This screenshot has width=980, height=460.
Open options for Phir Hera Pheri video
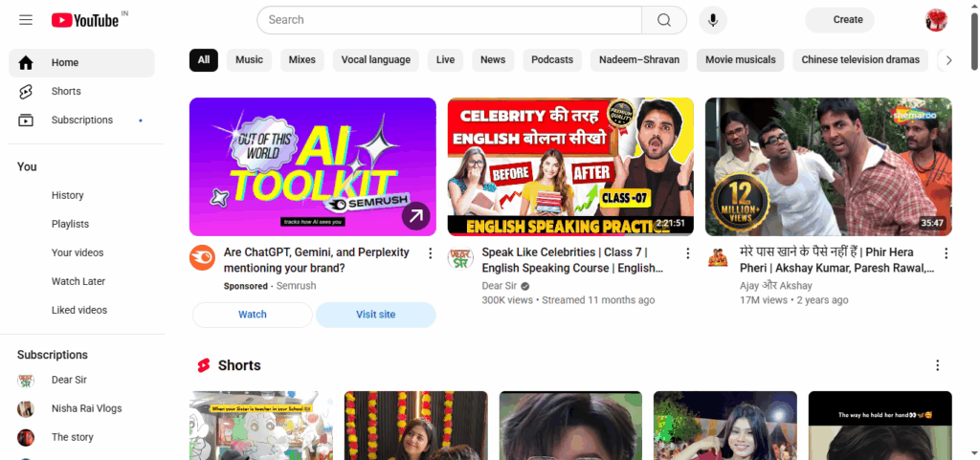click(946, 252)
